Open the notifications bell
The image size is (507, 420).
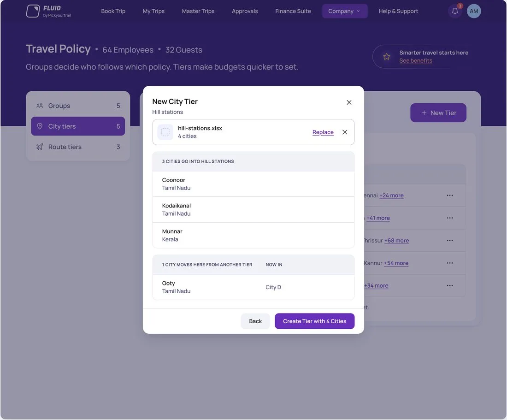[455, 11]
